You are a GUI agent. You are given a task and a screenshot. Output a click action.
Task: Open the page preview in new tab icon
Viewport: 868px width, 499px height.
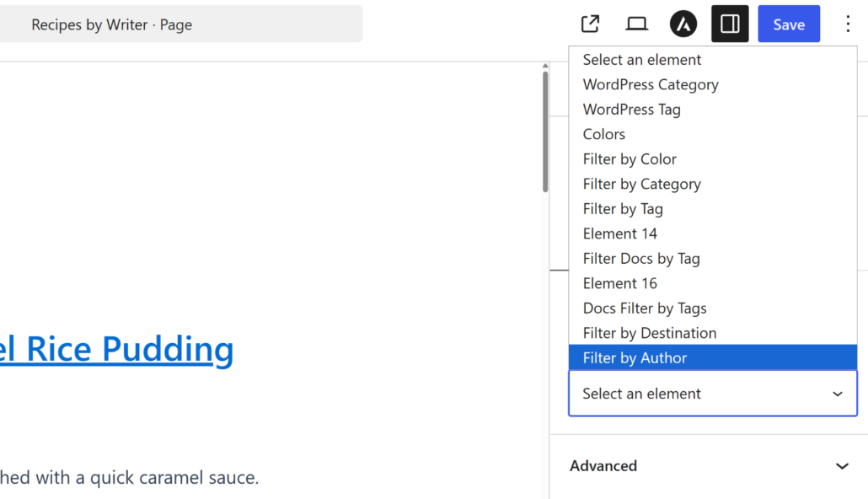pos(590,24)
